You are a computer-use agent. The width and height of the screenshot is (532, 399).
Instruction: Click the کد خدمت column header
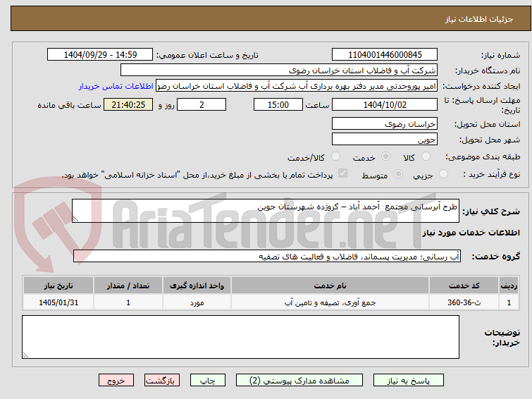[x=464, y=286]
